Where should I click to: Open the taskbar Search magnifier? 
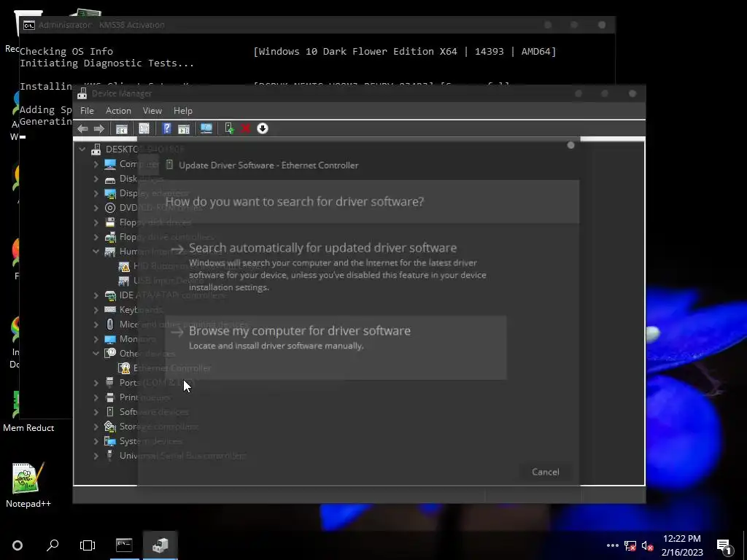click(x=53, y=545)
